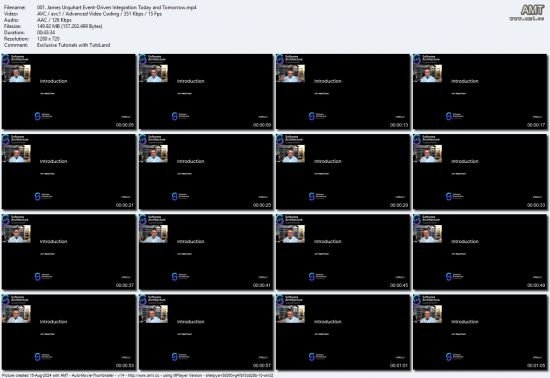Click the Duration label
The width and height of the screenshot is (550, 378).
(14, 33)
